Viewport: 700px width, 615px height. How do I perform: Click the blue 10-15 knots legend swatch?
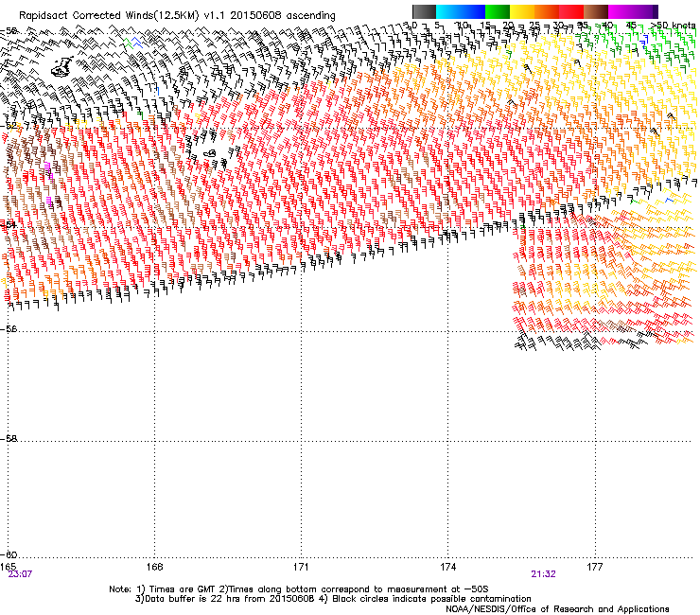(x=473, y=11)
